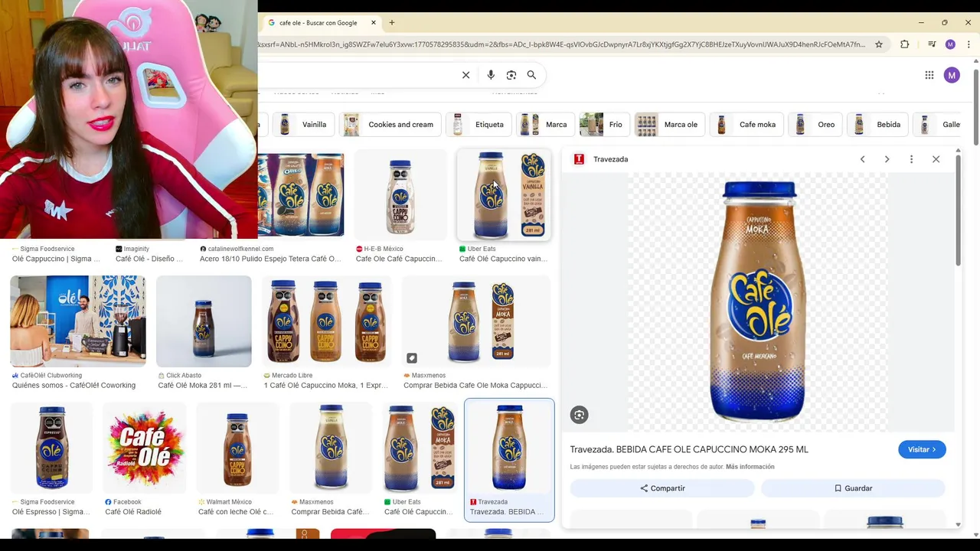Open the Walmart México Café con leche thumbnail
The image size is (980, 551).
click(x=238, y=448)
